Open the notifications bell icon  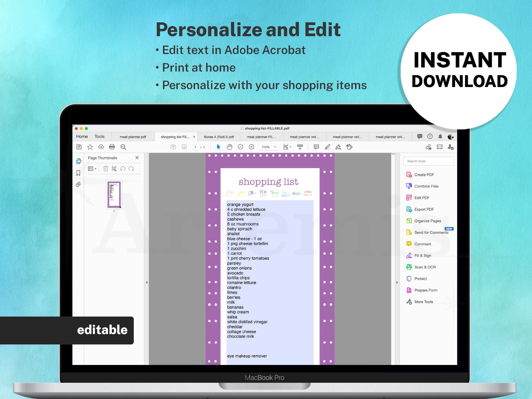(440, 136)
